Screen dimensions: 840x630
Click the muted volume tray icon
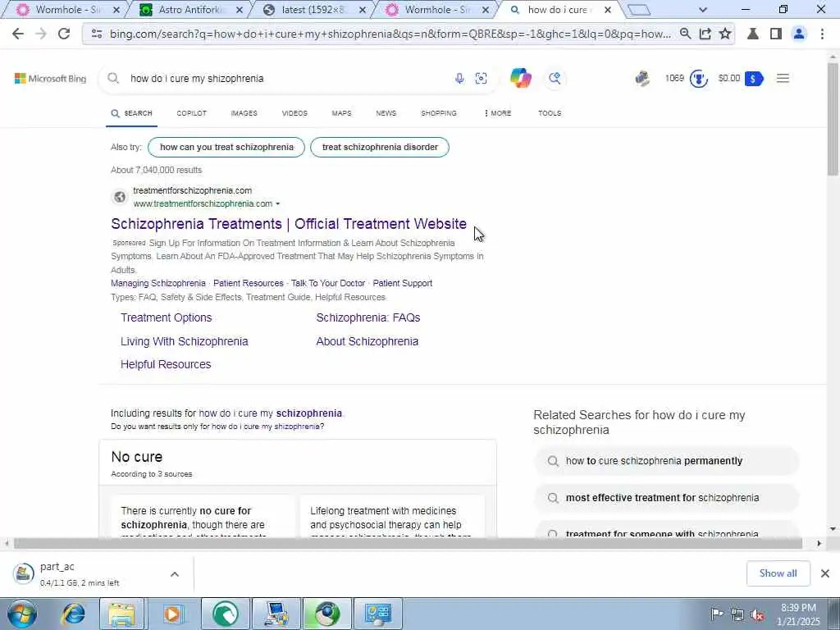757,614
